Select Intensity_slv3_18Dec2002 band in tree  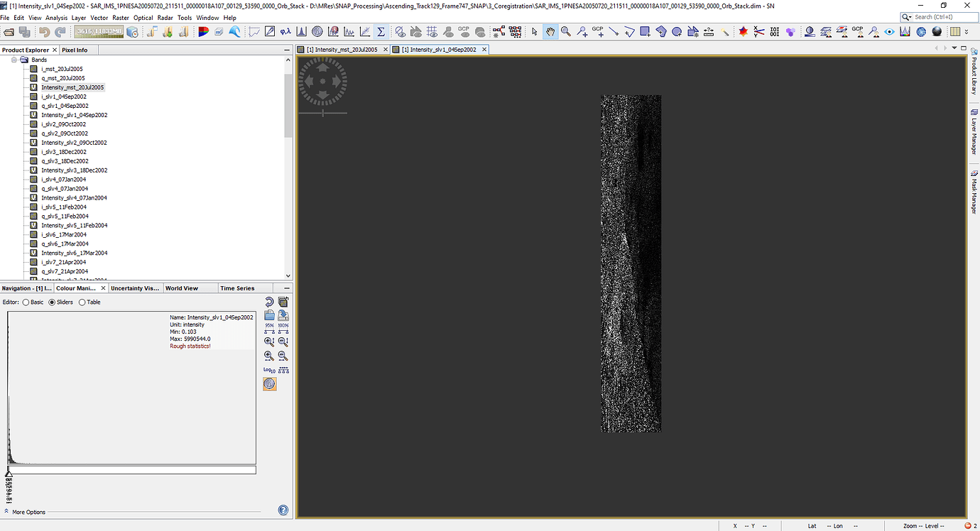(74, 170)
